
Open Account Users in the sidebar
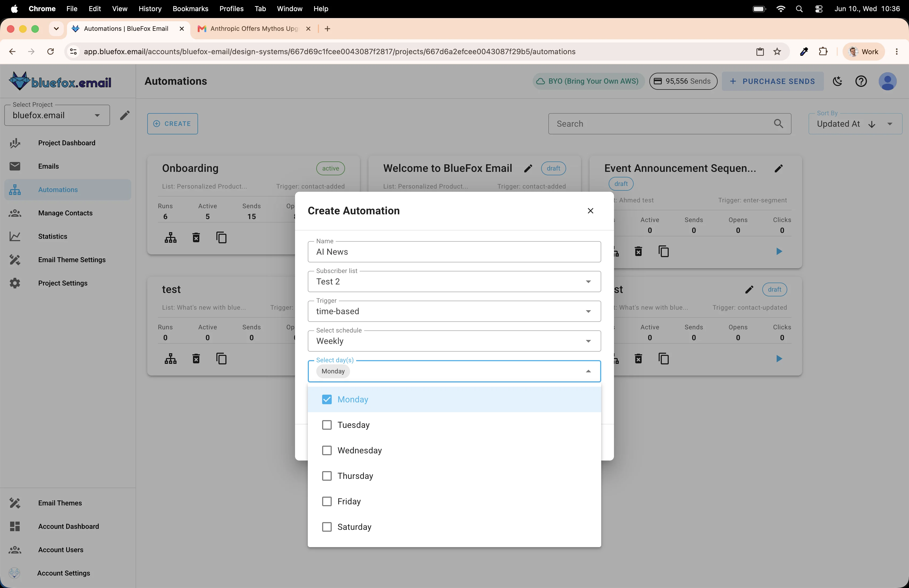click(x=68, y=550)
